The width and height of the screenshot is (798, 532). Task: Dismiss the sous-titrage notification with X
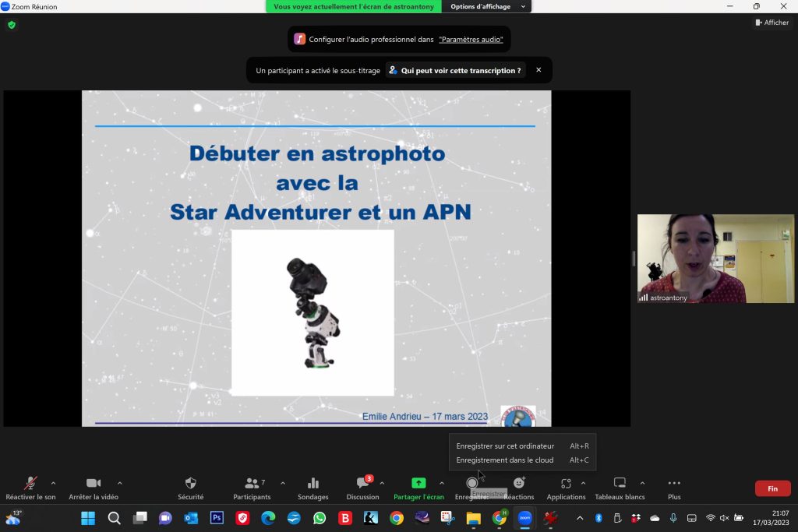[x=538, y=70]
